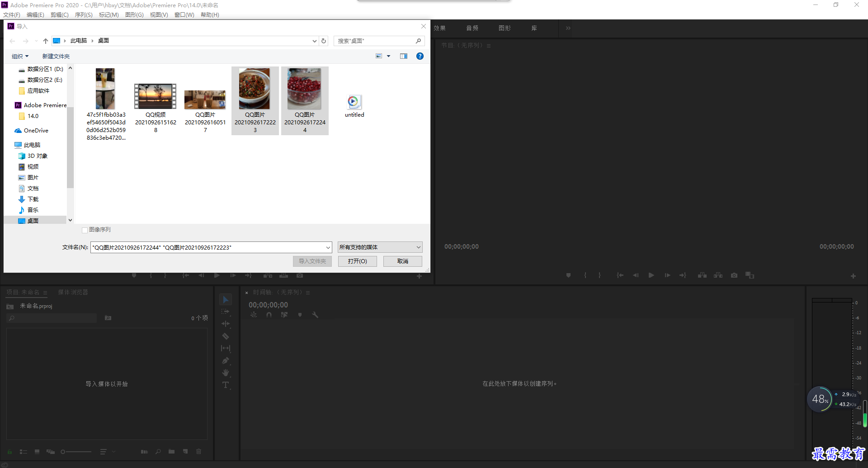
Task: Switch project panel to list view
Action: (24, 451)
